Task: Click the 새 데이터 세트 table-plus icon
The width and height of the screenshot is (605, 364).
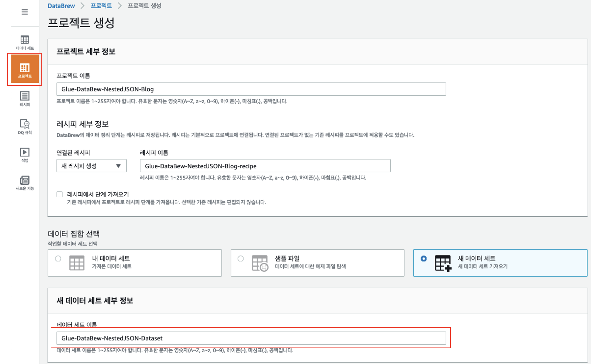Action: point(443,263)
